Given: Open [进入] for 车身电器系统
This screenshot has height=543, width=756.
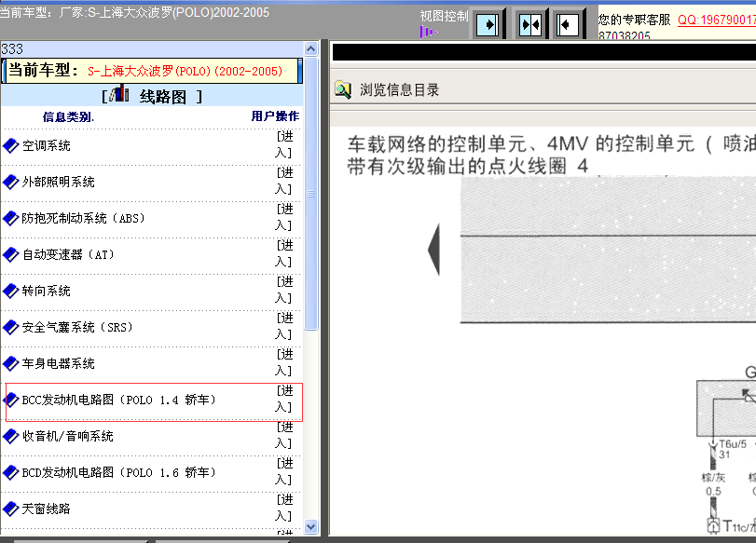Looking at the screenshot, I should [284, 362].
